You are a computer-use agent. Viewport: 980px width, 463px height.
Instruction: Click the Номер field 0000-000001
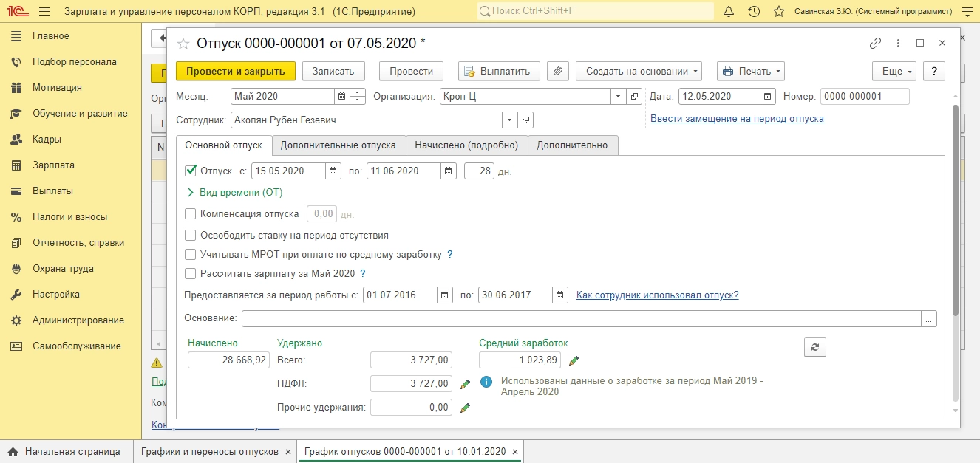coord(865,96)
